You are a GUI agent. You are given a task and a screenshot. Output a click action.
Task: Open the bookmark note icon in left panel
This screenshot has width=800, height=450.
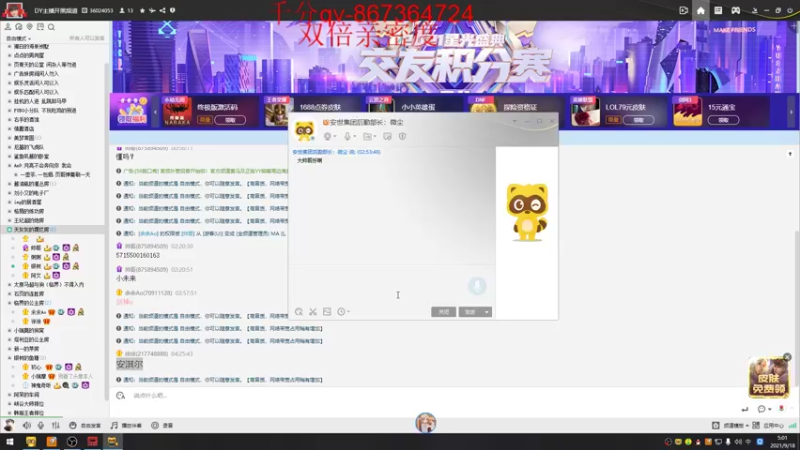pos(40,27)
